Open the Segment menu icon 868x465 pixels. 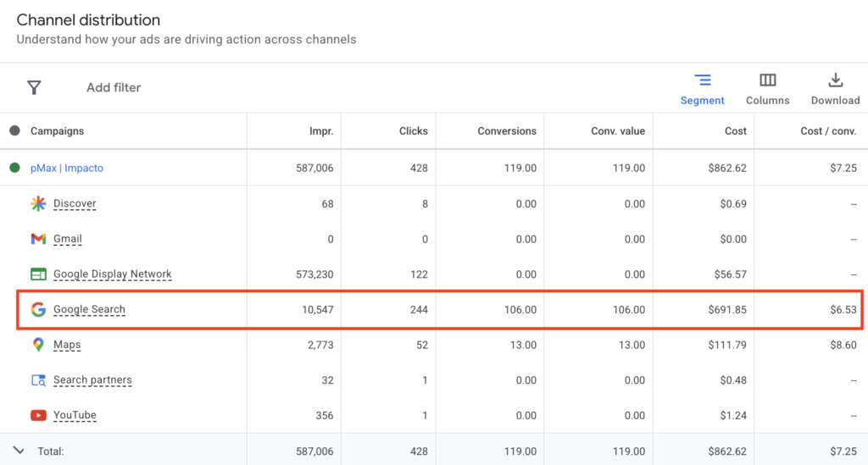pyautogui.click(x=703, y=80)
